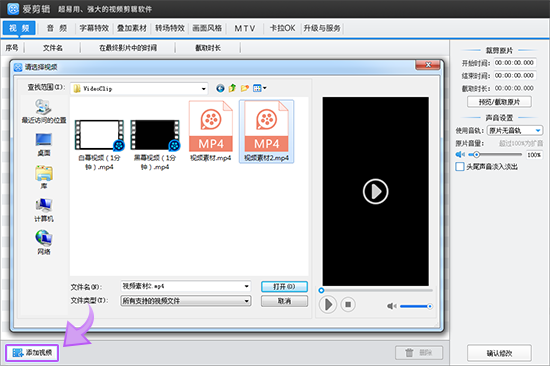Click the 100% volume value field
Image resolution: width=550 pixels, height=366 pixels.
point(534,155)
